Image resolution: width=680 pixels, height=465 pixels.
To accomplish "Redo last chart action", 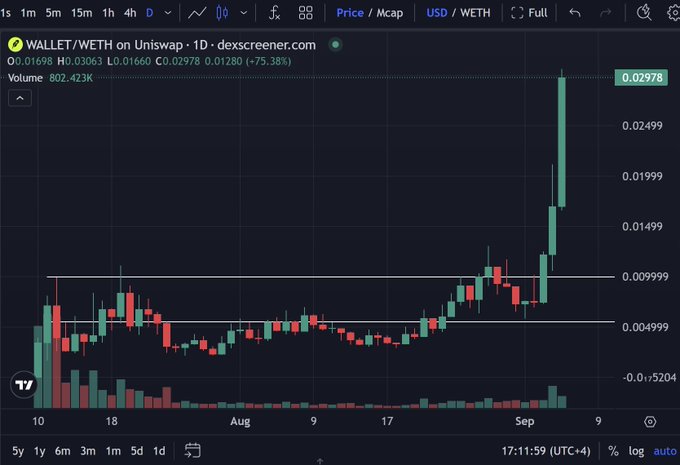I will coord(605,13).
